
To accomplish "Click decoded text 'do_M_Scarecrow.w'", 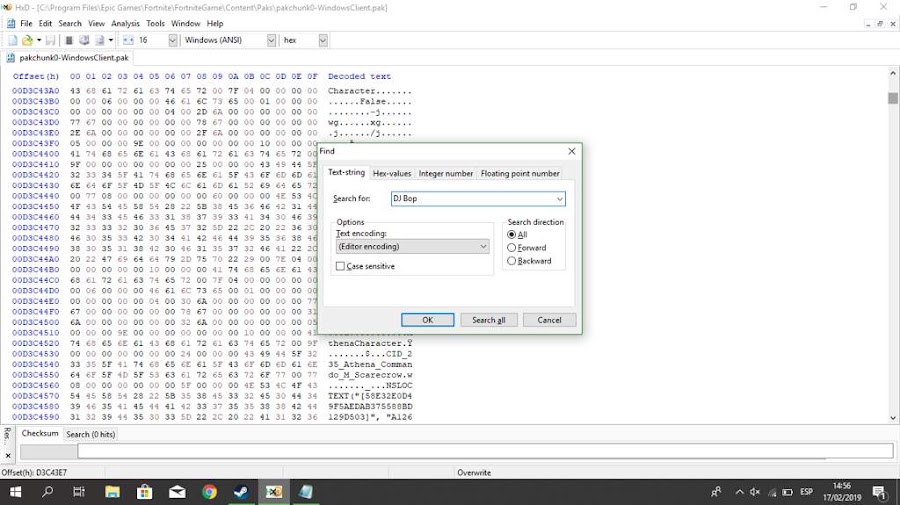I will [x=370, y=375].
